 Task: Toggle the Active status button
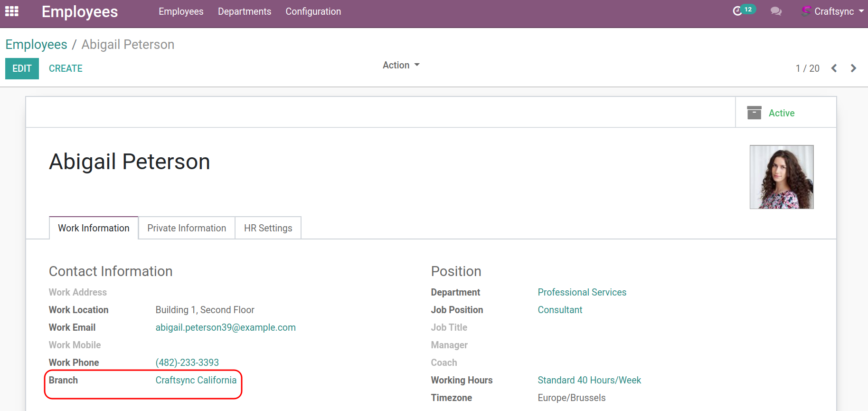[782, 113]
